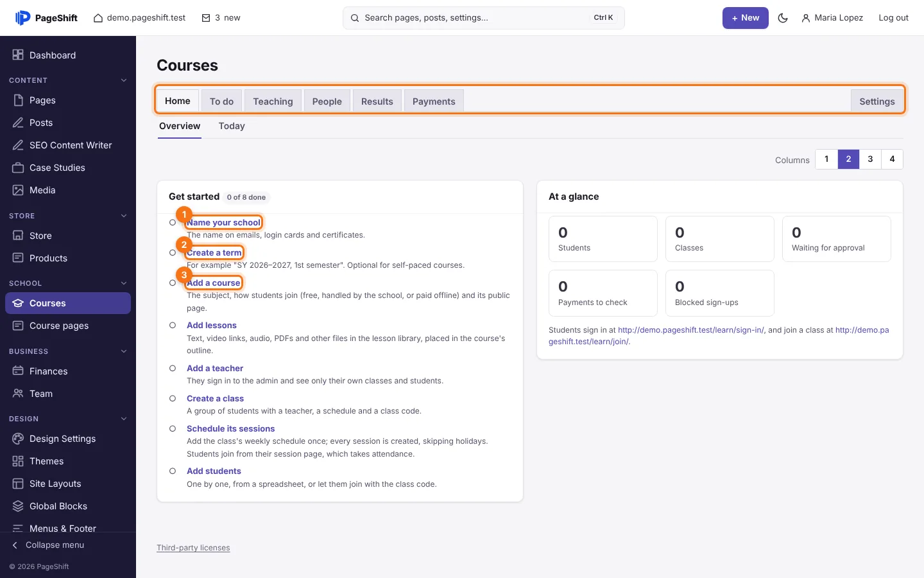
Task: Select the 2 columns option
Action: pyautogui.click(x=848, y=159)
